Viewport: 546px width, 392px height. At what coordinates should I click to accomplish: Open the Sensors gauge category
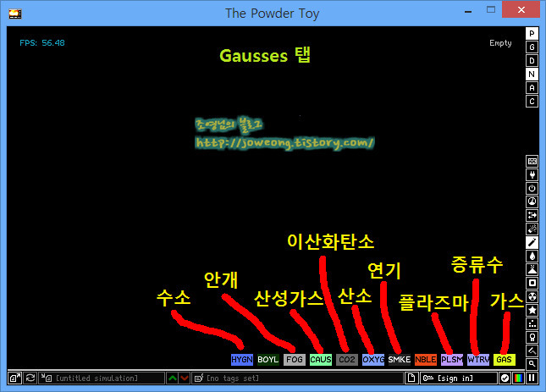(532, 202)
